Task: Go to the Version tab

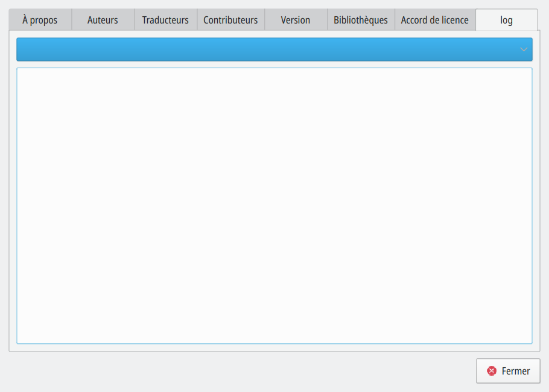Action: (296, 20)
